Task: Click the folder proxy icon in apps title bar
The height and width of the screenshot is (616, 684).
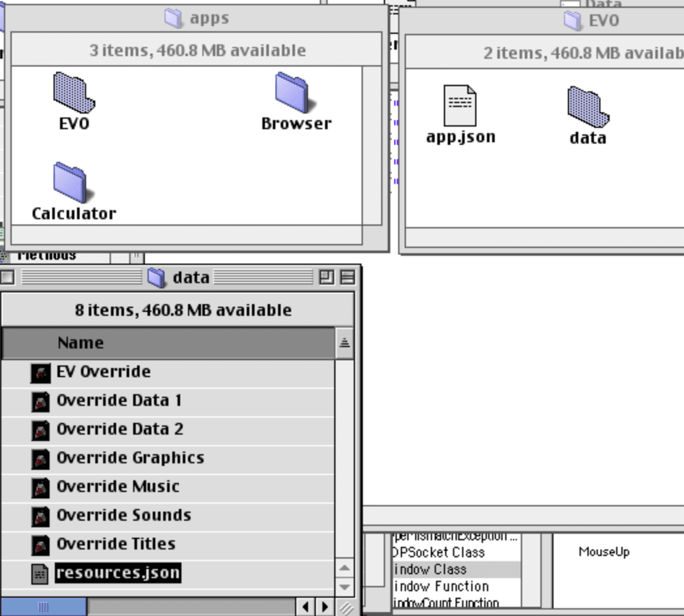Action: coord(173,18)
